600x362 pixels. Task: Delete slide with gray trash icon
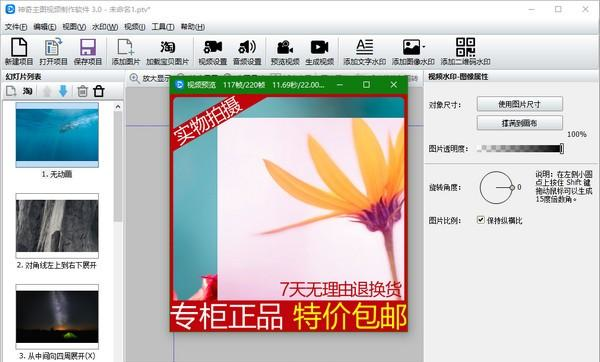82,91
